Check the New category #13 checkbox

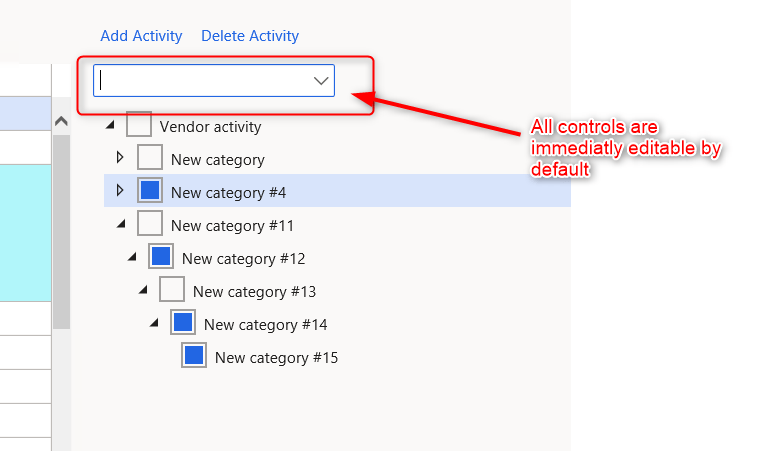click(x=172, y=290)
